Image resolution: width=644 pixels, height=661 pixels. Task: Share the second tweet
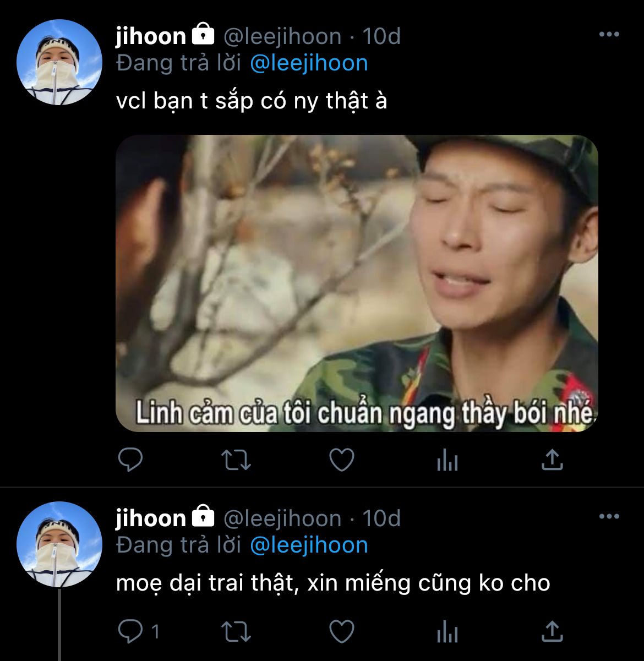pos(552,631)
